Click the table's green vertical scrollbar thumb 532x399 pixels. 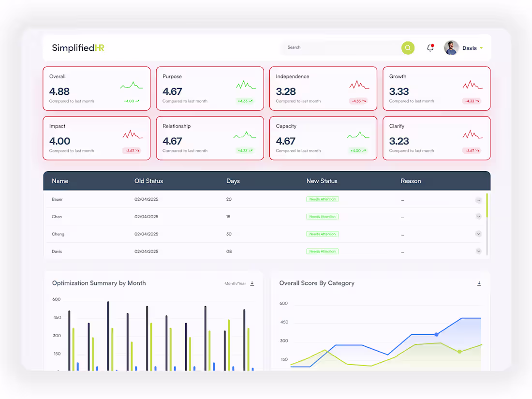coord(487,205)
